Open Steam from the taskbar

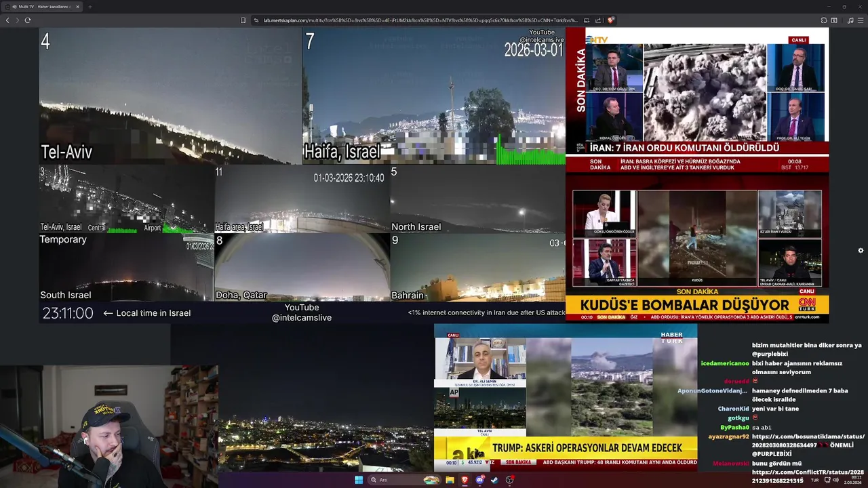coord(494,480)
